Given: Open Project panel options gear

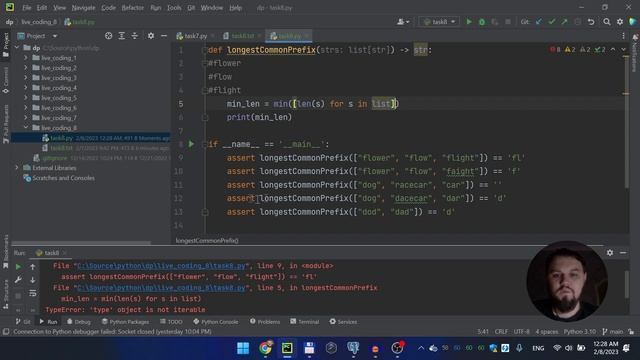Looking at the screenshot, I should click(151, 36).
